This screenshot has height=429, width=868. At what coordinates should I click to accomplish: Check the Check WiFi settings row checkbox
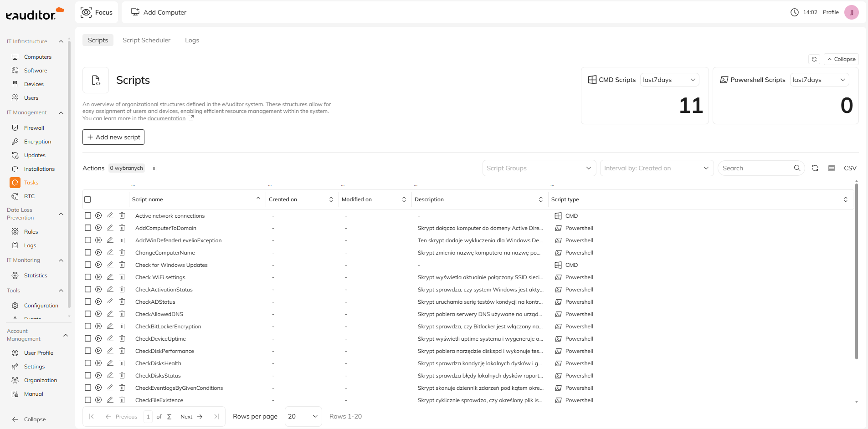click(88, 277)
